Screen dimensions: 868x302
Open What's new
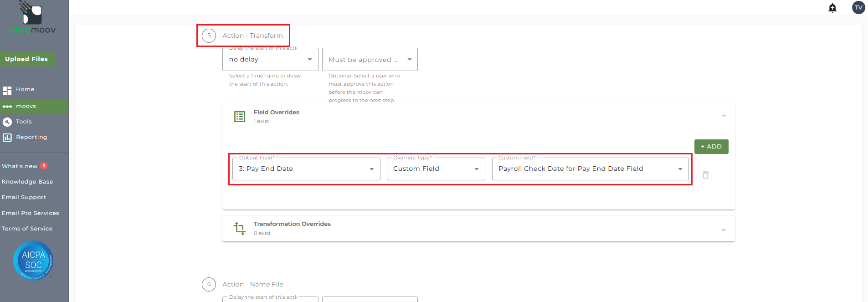(x=20, y=166)
